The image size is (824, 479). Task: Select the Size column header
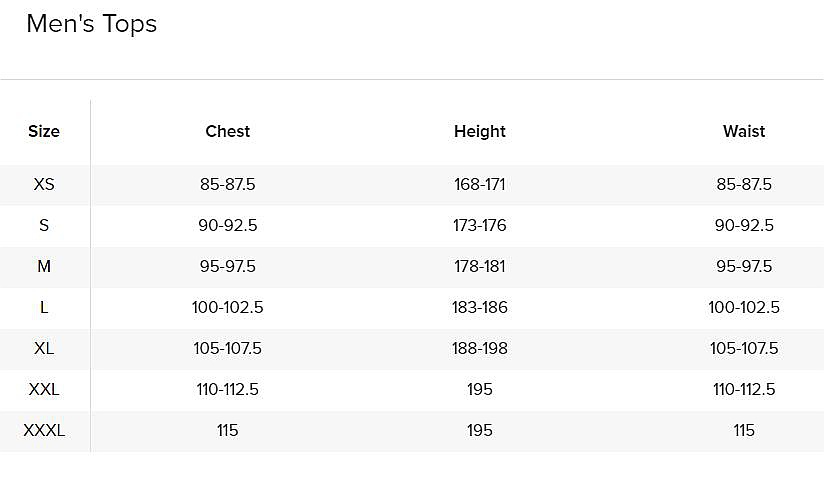[x=44, y=131]
